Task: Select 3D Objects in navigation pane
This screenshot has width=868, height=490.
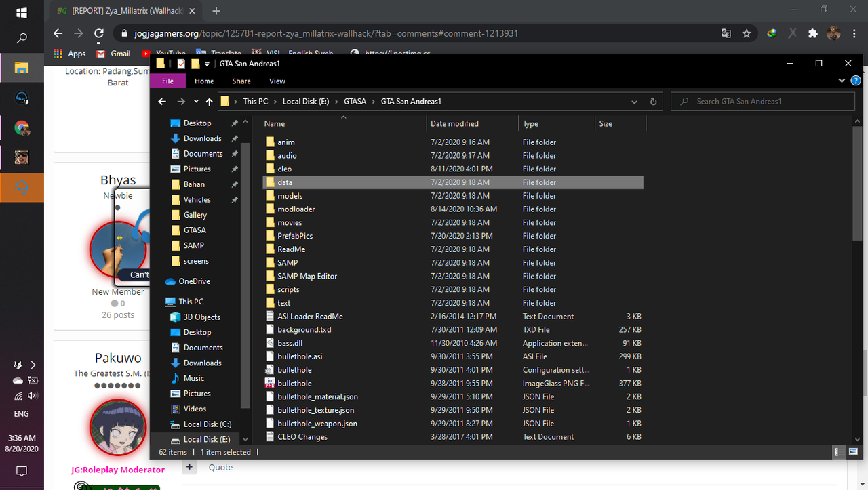Action: tap(201, 317)
